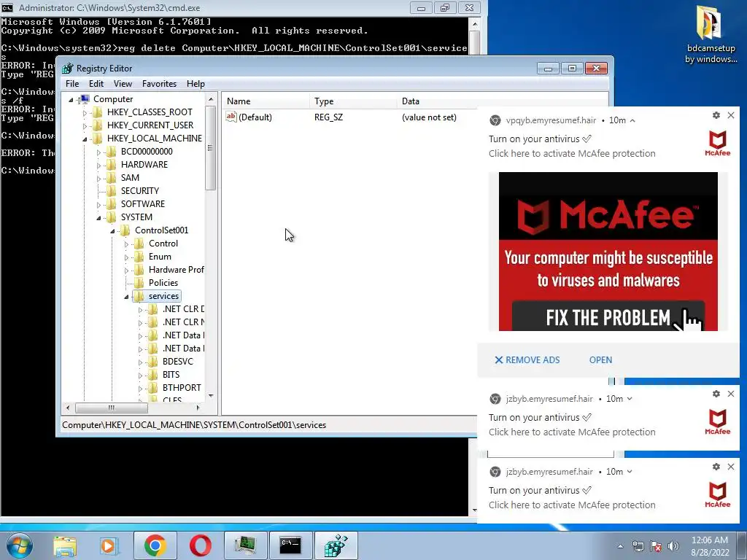Select the Control folder icon
This screenshot has height=560, width=747.
click(139, 244)
